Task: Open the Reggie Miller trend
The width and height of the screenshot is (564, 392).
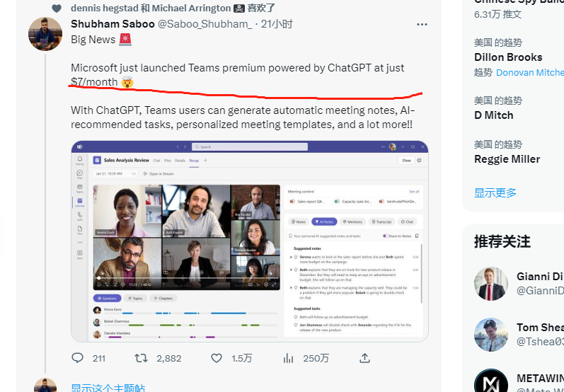Action: click(507, 159)
